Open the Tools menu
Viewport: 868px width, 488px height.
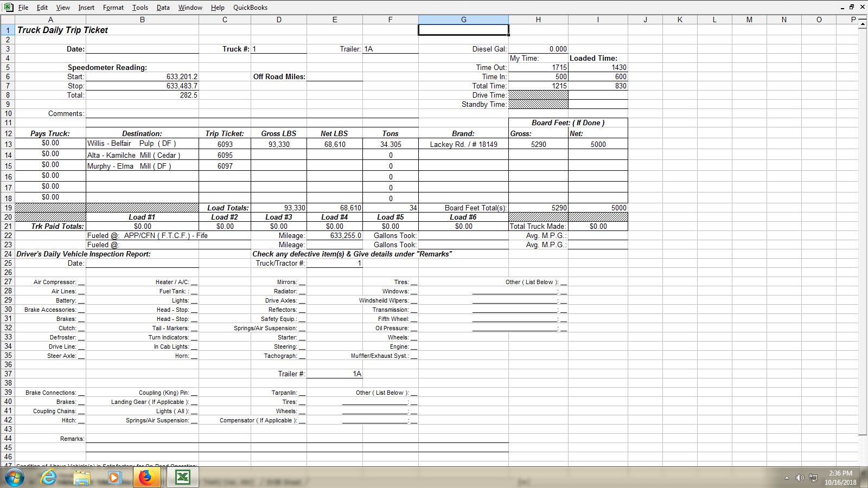tap(140, 8)
